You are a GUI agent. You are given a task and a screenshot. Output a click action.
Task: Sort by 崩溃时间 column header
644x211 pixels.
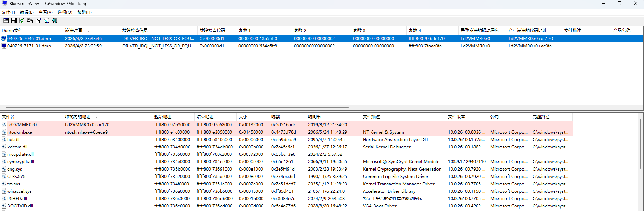pyautogui.click(x=91, y=31)
